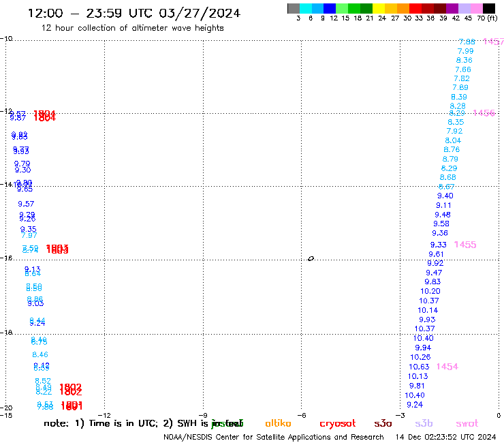The width and height of the screenshot is (504, 443).
Task: Click the '9.92' wave height value
Action: coord(435,263)
